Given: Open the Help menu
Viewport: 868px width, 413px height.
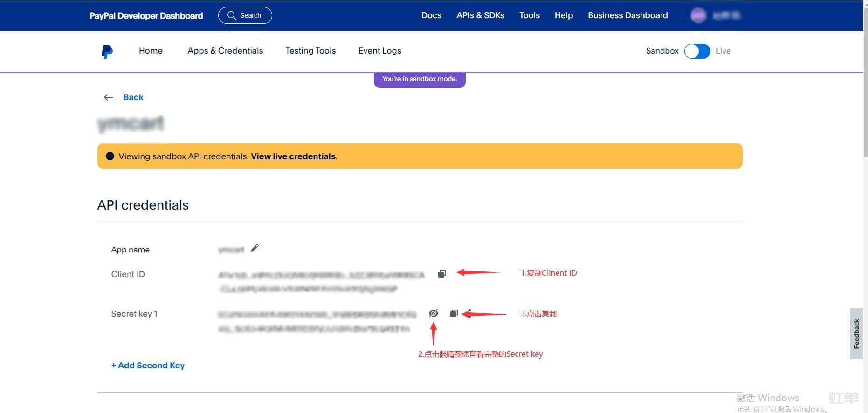Looking at the screenshot, I should tap(564, 15).
